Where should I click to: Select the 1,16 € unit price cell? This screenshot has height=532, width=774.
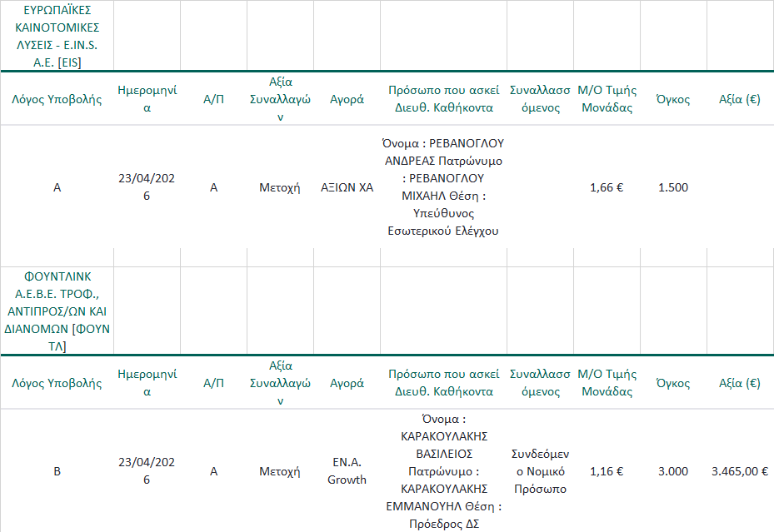pyautogui.click(x=607, y=471)
